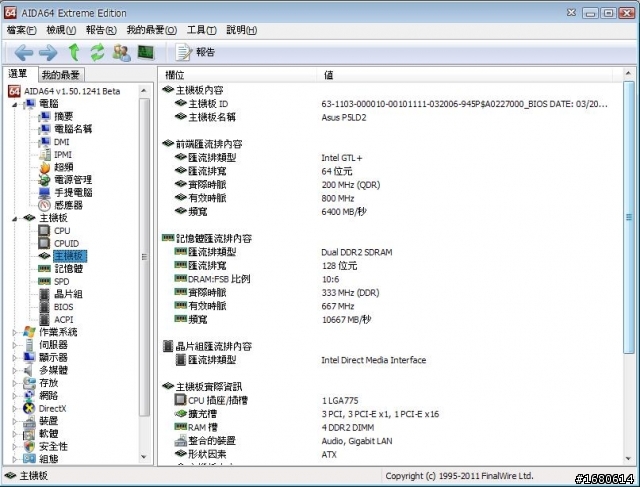Expand the 網路 tree node
This screenshot has height=487, width=640.
pyautogui.click(x=15, y=396)
